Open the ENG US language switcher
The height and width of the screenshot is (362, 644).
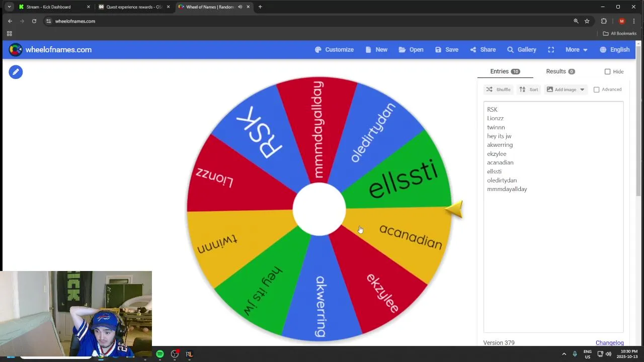click(588, 354)
